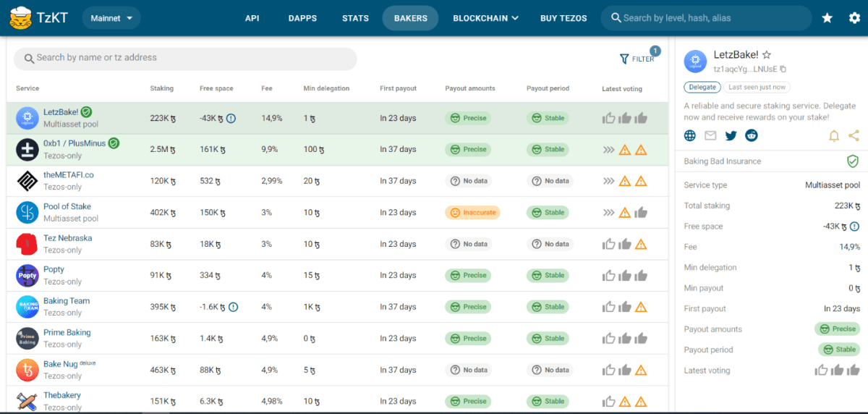
Task: Open theMETAFI.co baker link
Action: 69,174
